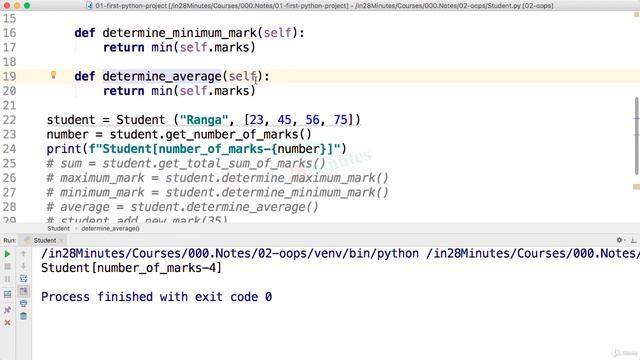Click the Restore layout icon in Run panel
640x360 pixels.
[x=7, y=294]
